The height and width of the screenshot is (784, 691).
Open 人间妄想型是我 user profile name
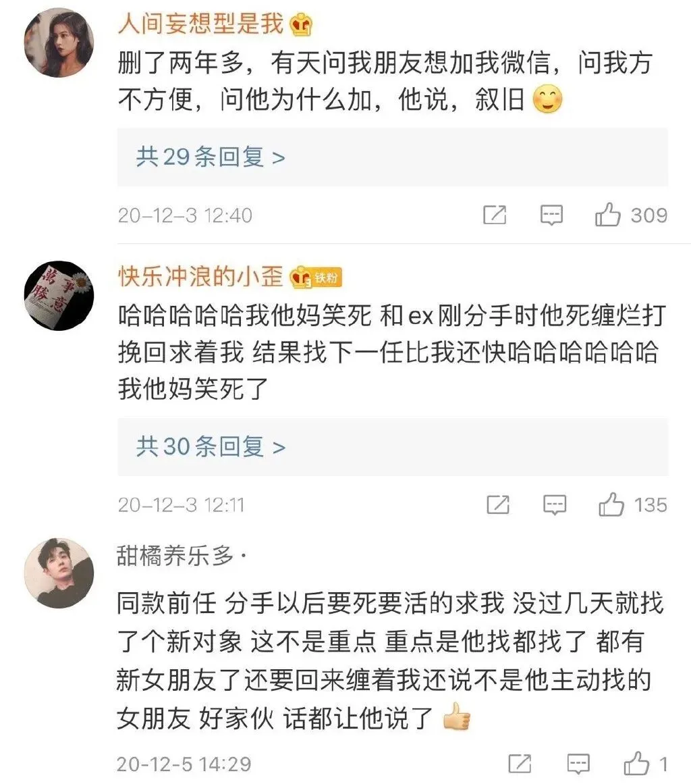[201, 24]
